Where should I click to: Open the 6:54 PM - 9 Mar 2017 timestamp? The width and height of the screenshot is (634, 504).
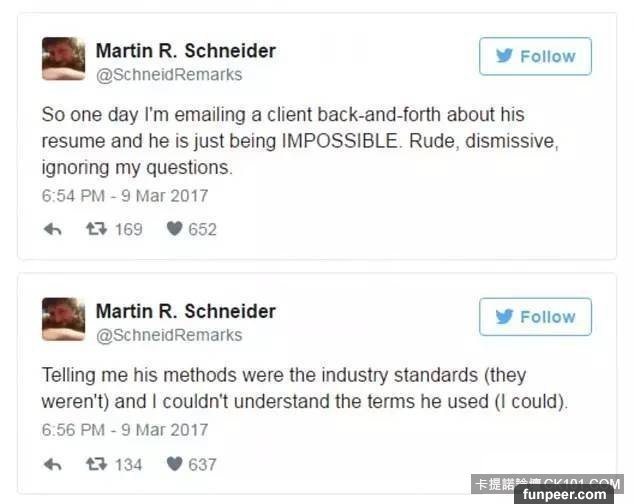(x=125, y=195)
